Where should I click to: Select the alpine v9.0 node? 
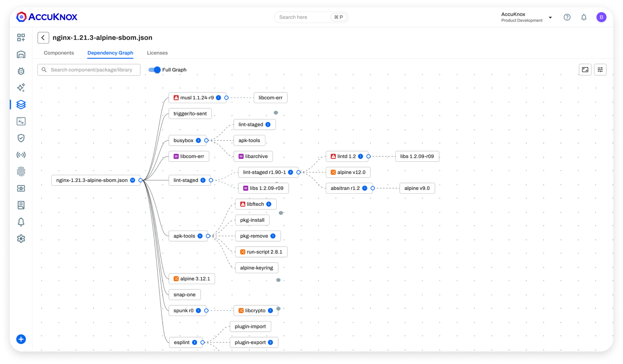point(417,188)
